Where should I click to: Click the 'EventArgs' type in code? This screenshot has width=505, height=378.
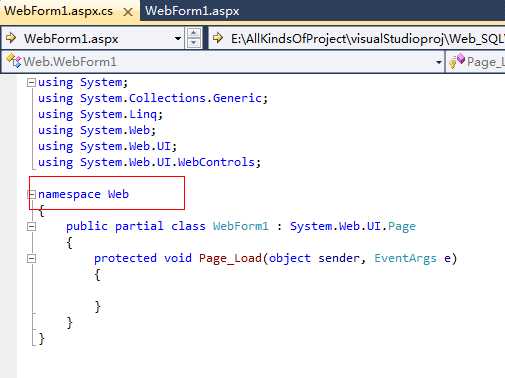pyautogui.click(x=405, y=258)
